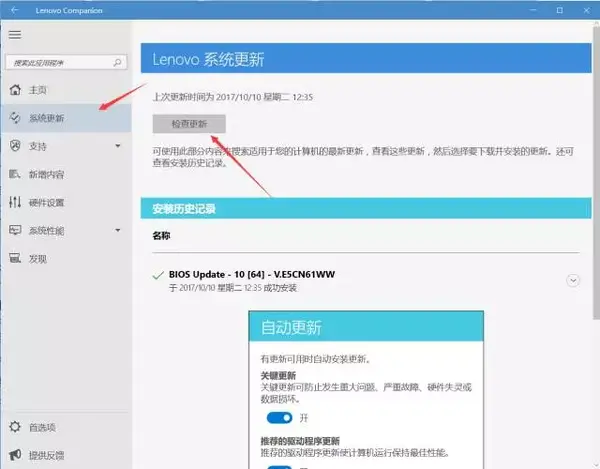Click the 发现 discover icon
This screenshot has height=469, width=600.
[x=15, y=258]
